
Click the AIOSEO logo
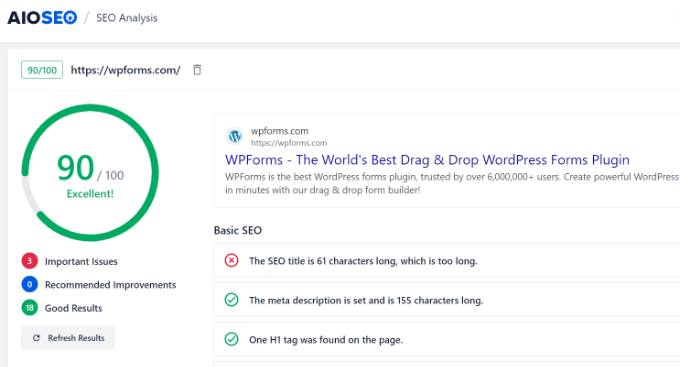42,18
